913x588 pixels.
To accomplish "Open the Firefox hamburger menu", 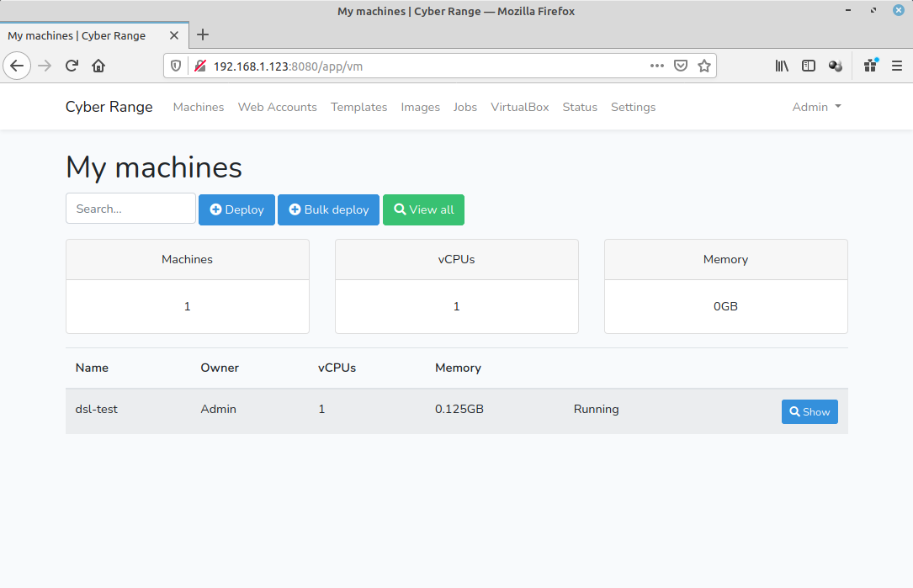I will point(897,66).
